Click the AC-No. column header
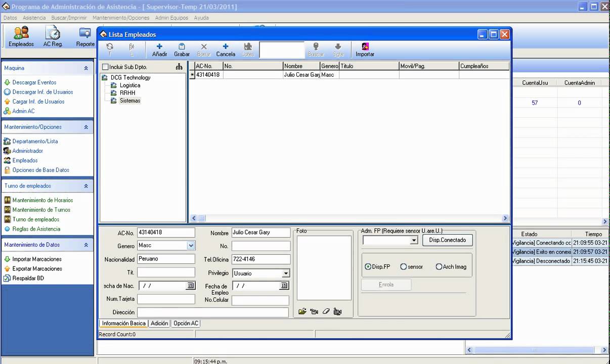This screenshot has width=610, height=364. click(209, 66)
